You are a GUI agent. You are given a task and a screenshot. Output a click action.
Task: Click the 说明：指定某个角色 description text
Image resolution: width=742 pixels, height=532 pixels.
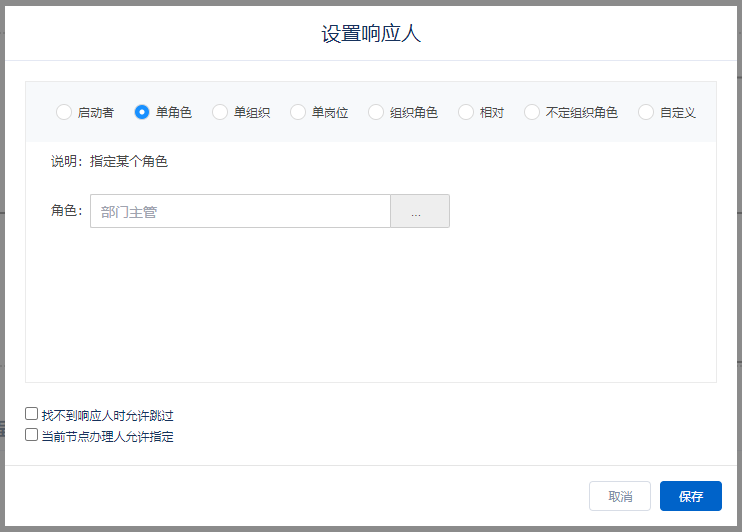109,161
